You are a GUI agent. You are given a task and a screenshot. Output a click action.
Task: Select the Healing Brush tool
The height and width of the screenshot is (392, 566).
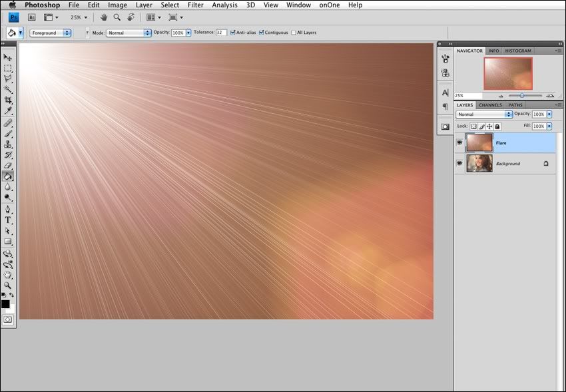tap(7, 123)
